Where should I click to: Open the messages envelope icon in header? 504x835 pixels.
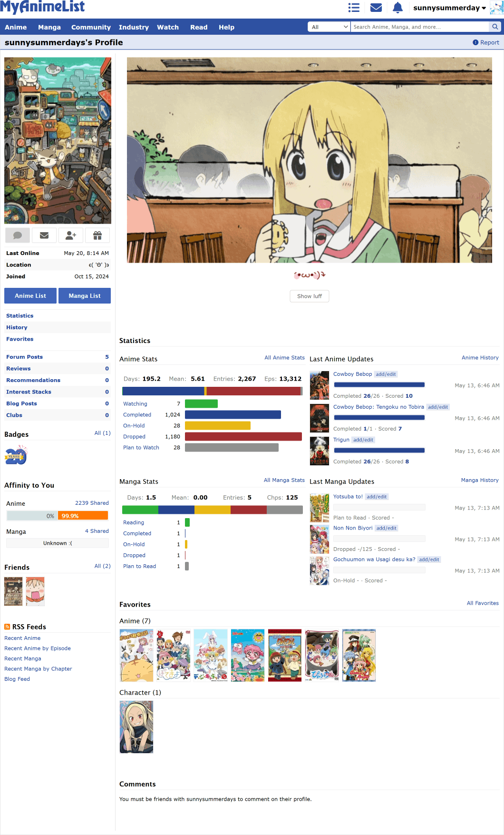tap(376, 8)
